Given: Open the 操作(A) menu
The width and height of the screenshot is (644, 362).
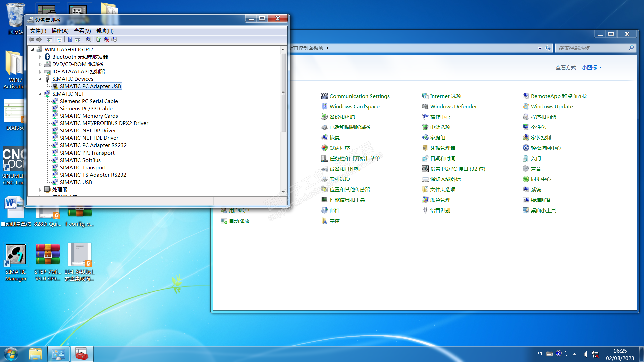Looking at the screenshot, I should [60, 31].
